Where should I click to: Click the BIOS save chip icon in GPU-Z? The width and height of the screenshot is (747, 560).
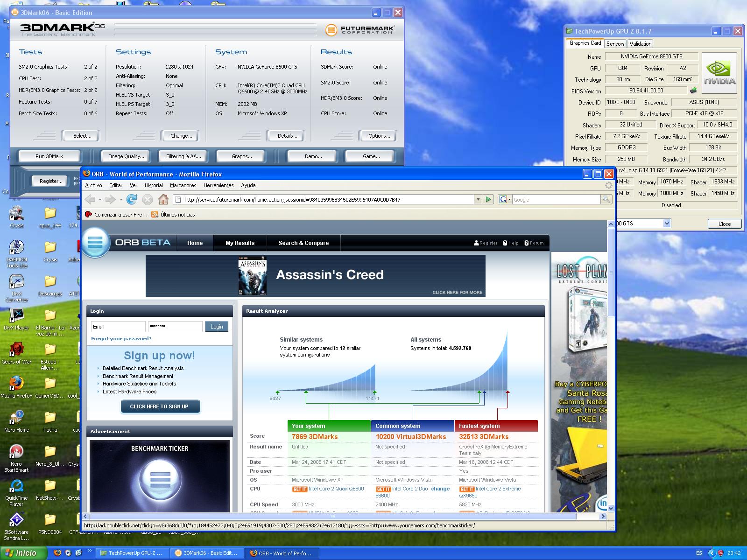tap(694, 91)
